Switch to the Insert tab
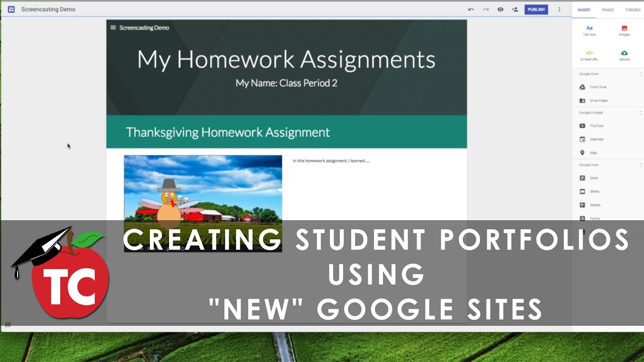Screen dimensions: 644x362 [x=584, y=10]
